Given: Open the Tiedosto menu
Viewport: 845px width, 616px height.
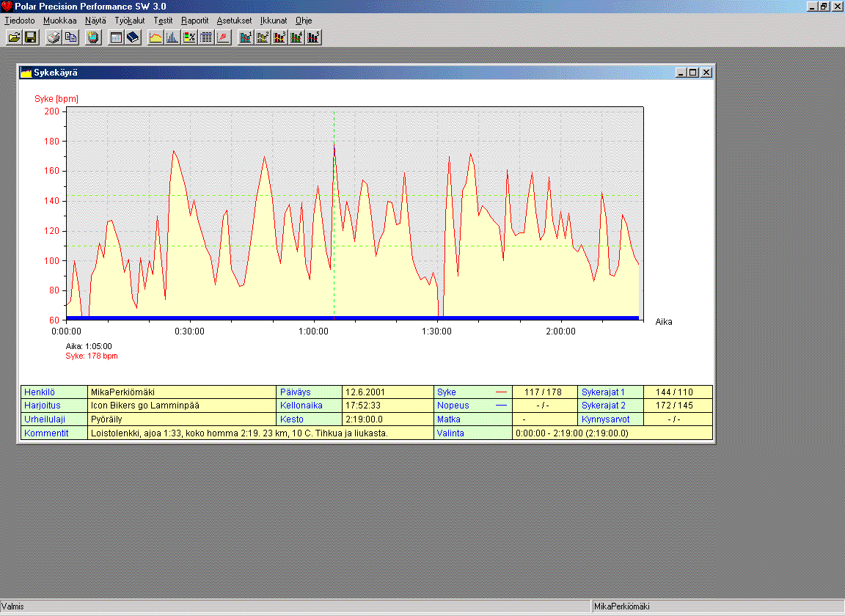Looking at the screenshot, I should [20, 21].
